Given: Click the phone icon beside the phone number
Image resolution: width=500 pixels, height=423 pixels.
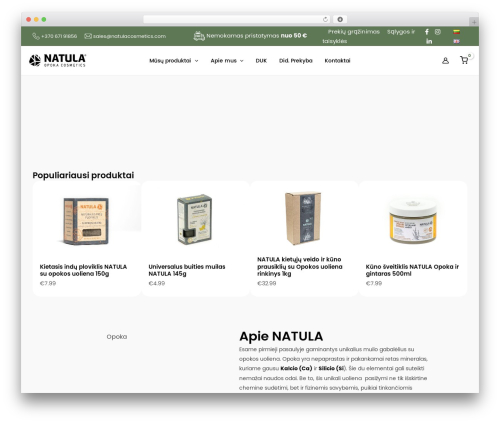Looking at the screenshot, I should pyautogui.click(x=36, y=36).
